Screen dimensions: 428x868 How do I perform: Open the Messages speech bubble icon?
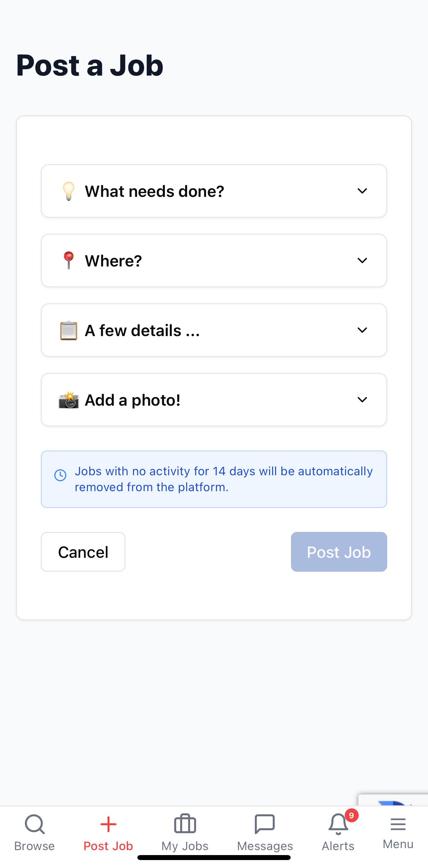click(265, 824)
